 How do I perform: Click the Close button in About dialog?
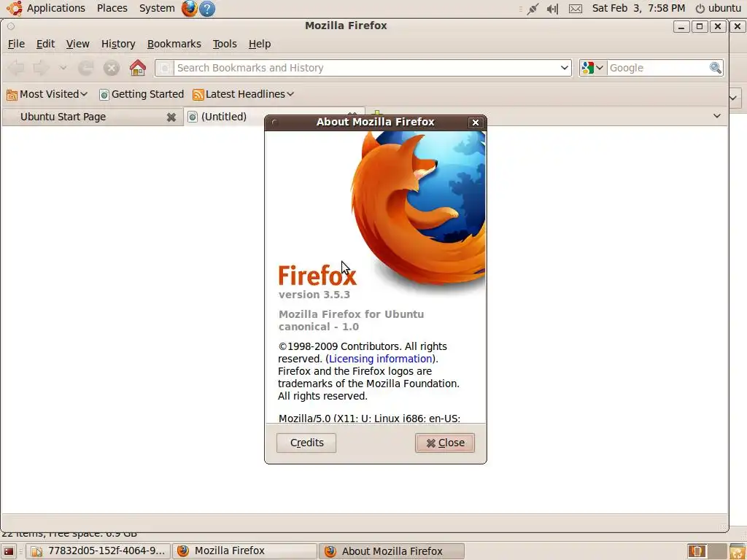(x=444, y=443)
